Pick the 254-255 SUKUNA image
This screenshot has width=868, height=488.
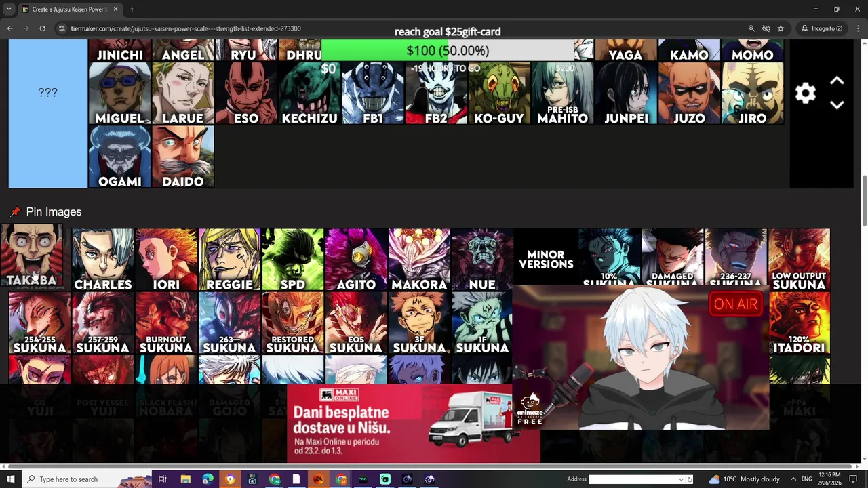[x=39, y=323]
